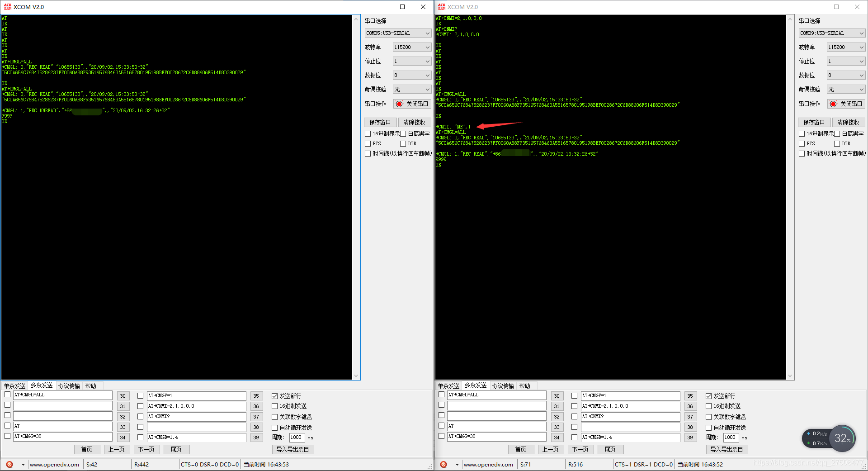Switch to 单条发送 tab in right window
This screenshot has width=868, height=471.
449,386
